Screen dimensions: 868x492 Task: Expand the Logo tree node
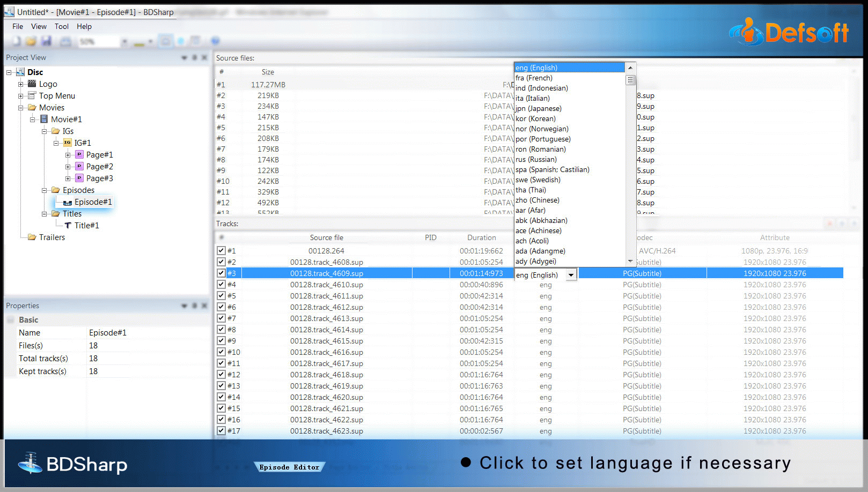click(20, 84)
